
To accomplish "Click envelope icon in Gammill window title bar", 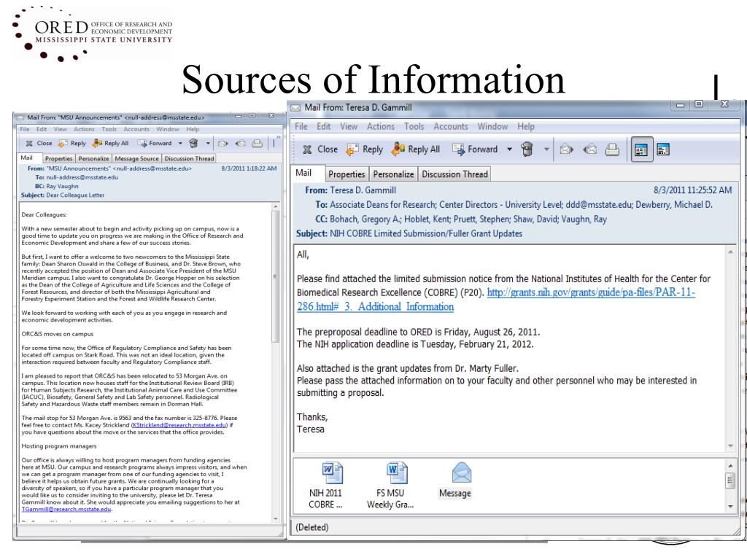I will tap(295, 108).
